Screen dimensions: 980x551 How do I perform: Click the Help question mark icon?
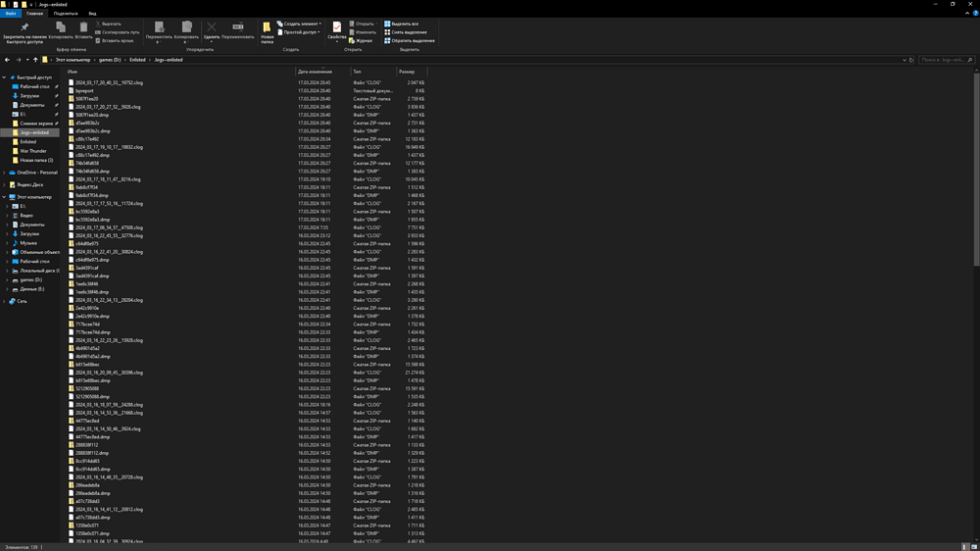tap(973, 14)
